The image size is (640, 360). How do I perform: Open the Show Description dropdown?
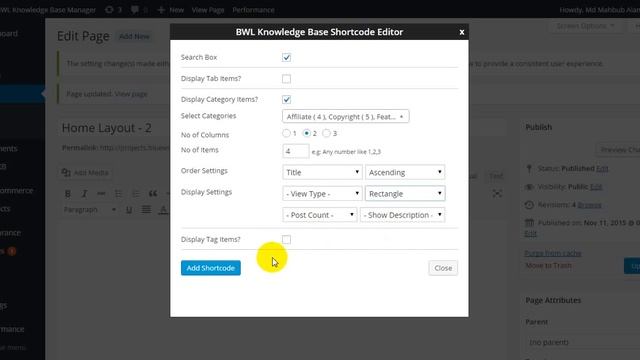tap(402, 215)
